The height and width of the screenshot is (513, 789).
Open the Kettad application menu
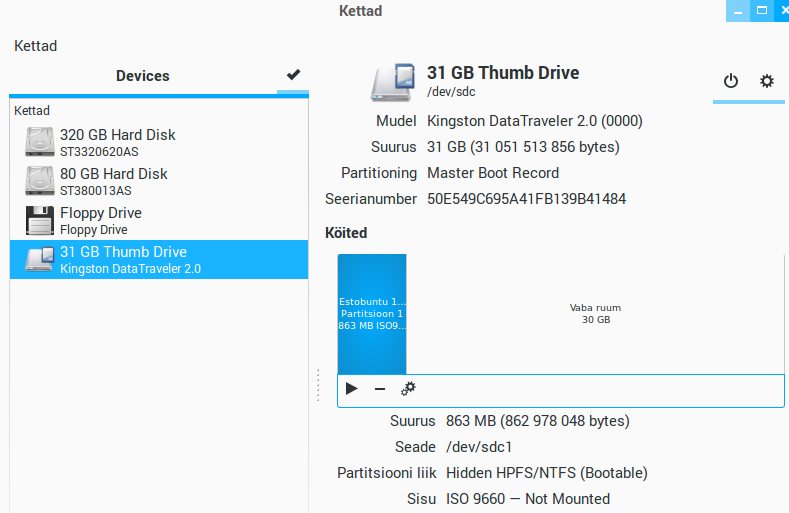pos(36,46)
